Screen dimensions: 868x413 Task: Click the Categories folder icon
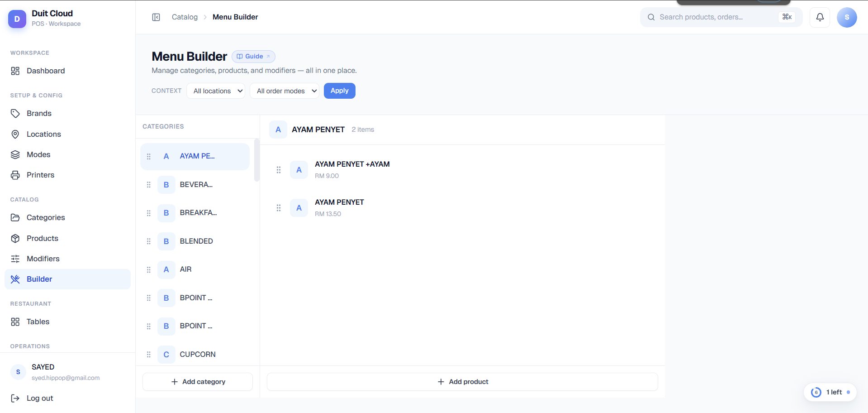[15, 217]
